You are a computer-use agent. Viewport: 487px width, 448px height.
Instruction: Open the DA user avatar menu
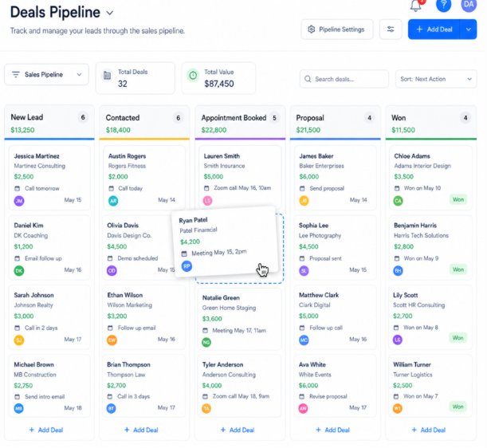click(x=469, y=5)
